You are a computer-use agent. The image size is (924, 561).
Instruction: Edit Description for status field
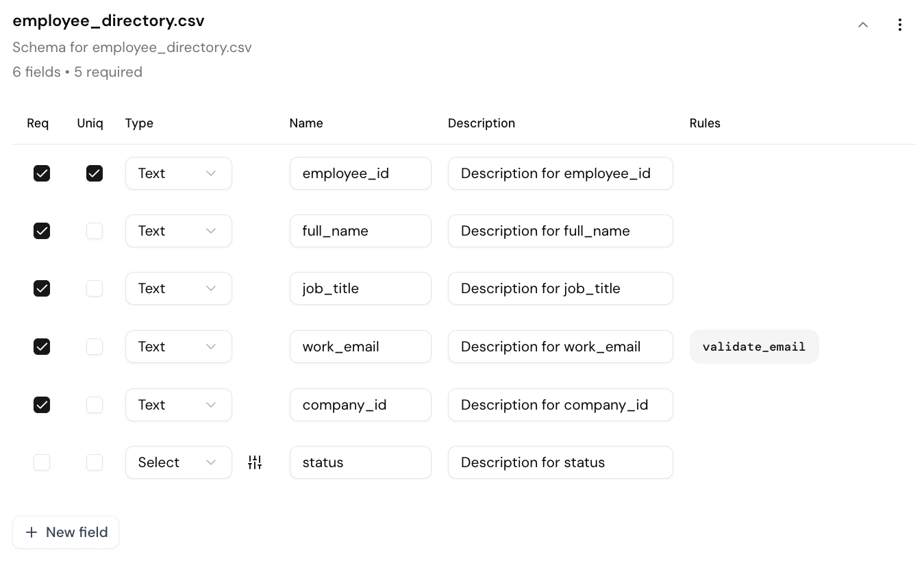tap(560, 462)
